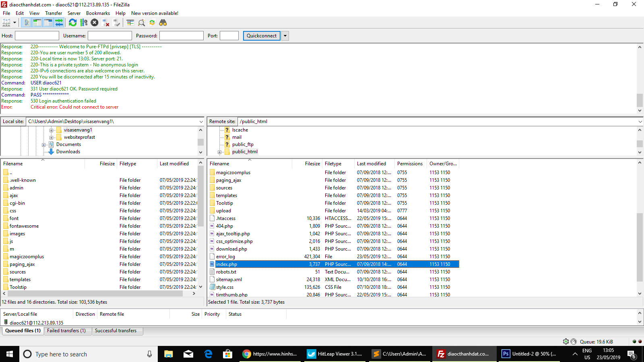Open Quickconnect history dropdown

tap(285, 36)
